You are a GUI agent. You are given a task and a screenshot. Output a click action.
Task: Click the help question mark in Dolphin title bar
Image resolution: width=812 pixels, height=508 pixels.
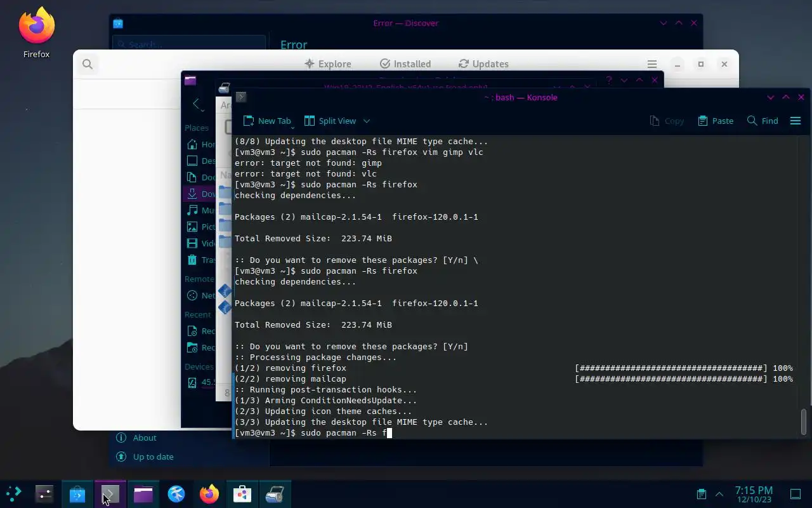coord(609,80)
